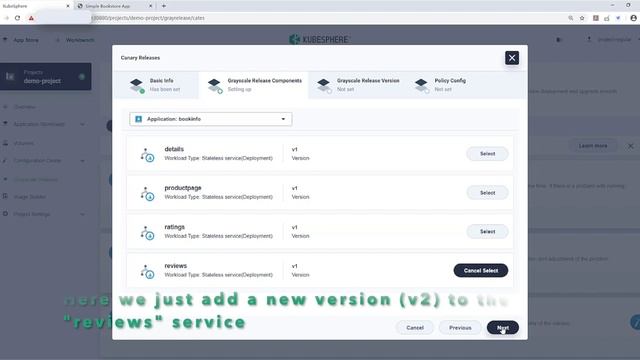Close the Simple Bookstore App tab
This screenshot has width=640, height=360.
[x=150, y=6]
